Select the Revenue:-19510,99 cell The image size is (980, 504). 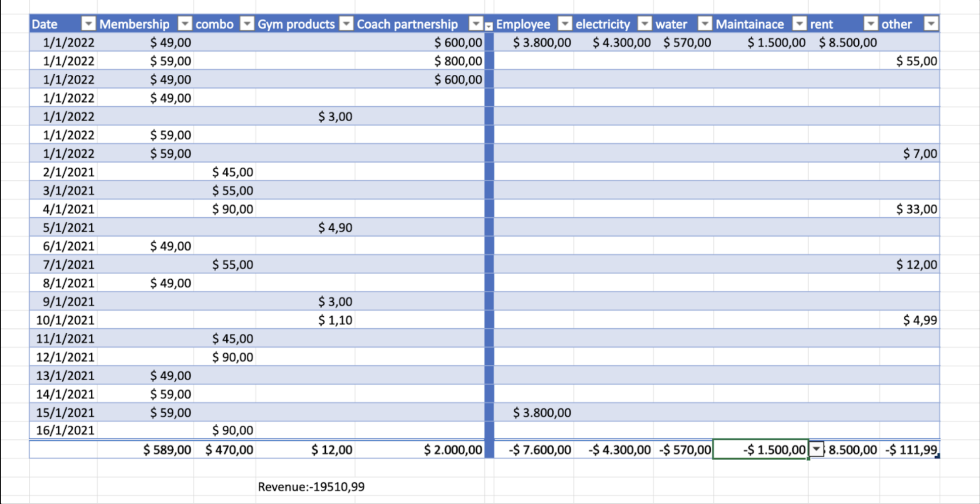pos(311,487)
